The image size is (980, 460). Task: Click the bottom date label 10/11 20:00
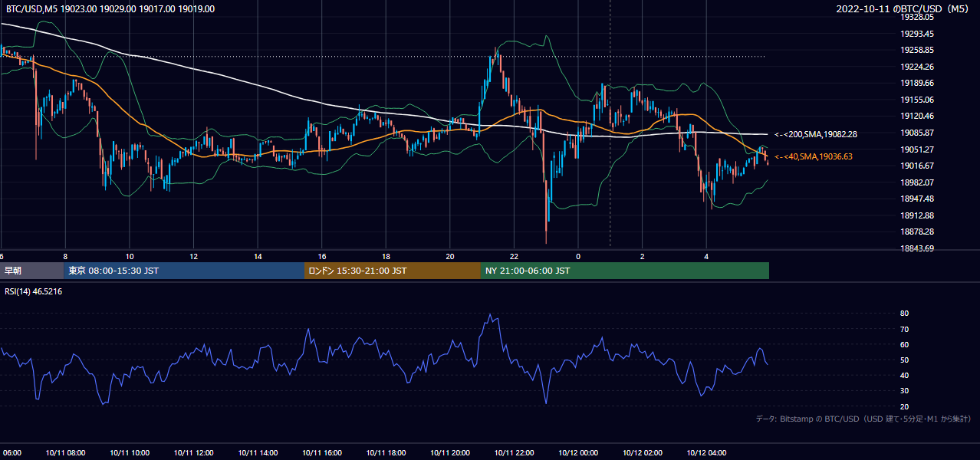pyautogui.click(x=449, y=453)
